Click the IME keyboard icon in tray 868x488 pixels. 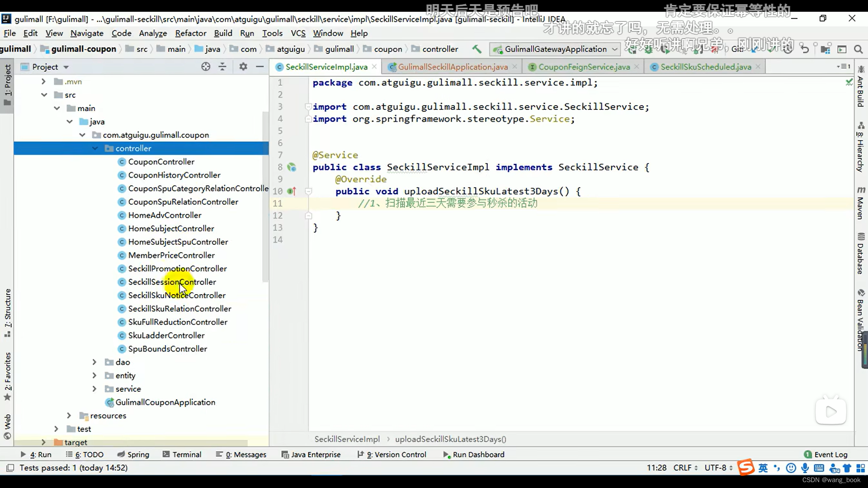point(819,468)
